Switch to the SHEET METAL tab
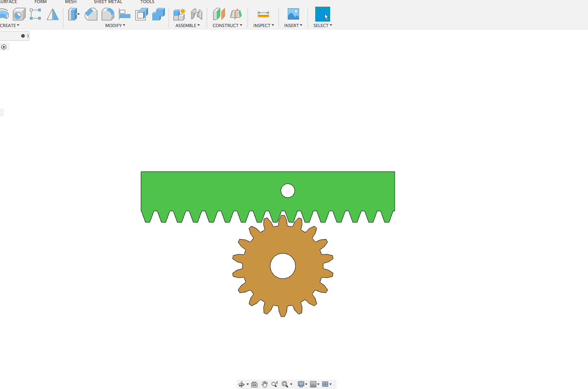The height and width of the screenshot is (389, 588). point(108,2)
